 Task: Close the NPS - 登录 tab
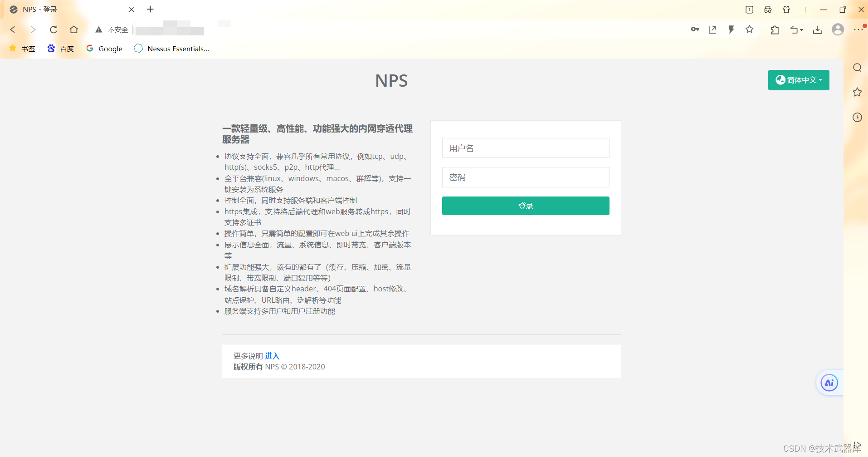coord(132,10)
